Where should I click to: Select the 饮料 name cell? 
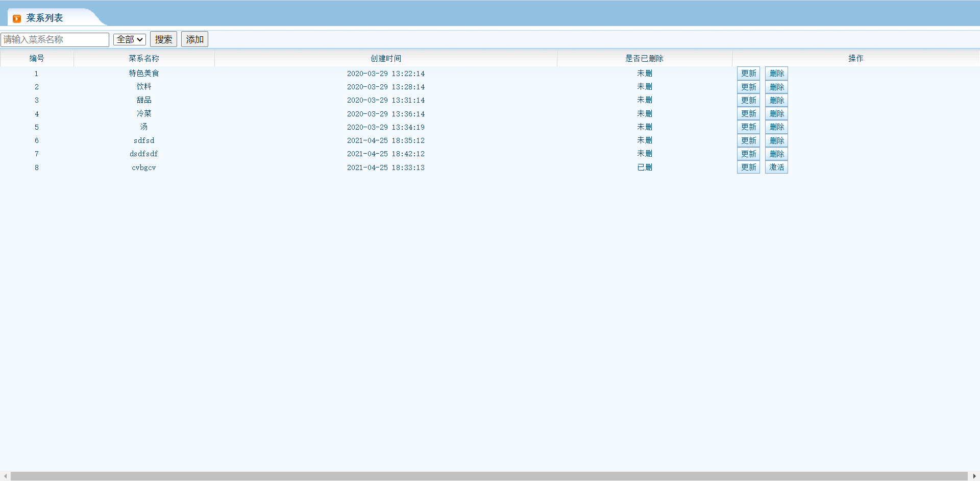point(144,87)
